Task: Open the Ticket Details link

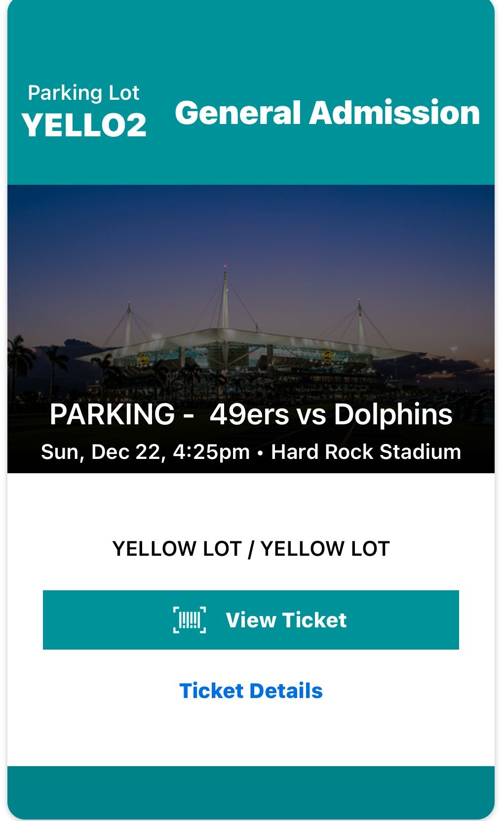Action: (x=251, y=691)
